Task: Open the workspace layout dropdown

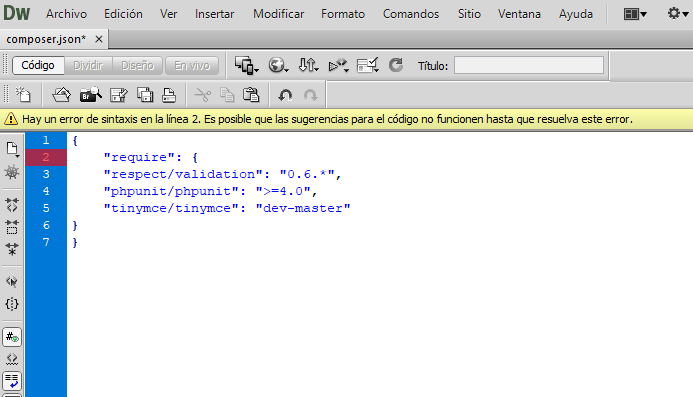Action: point(635,14)
